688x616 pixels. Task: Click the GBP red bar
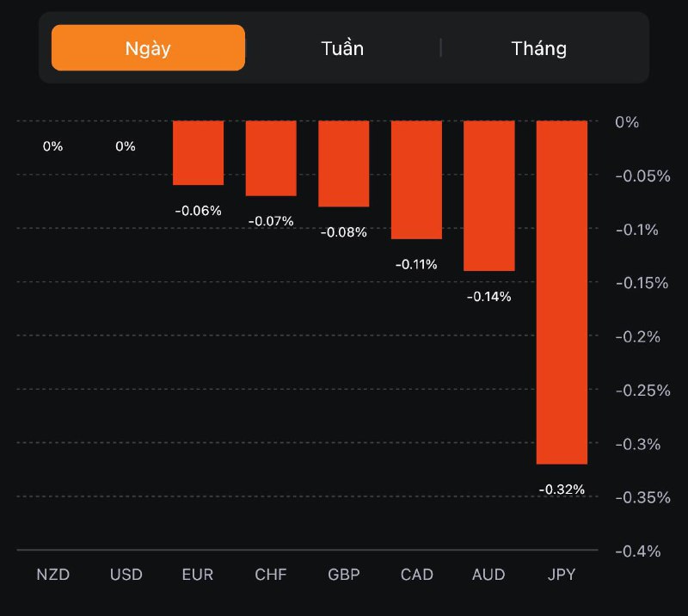coord(344,163)
